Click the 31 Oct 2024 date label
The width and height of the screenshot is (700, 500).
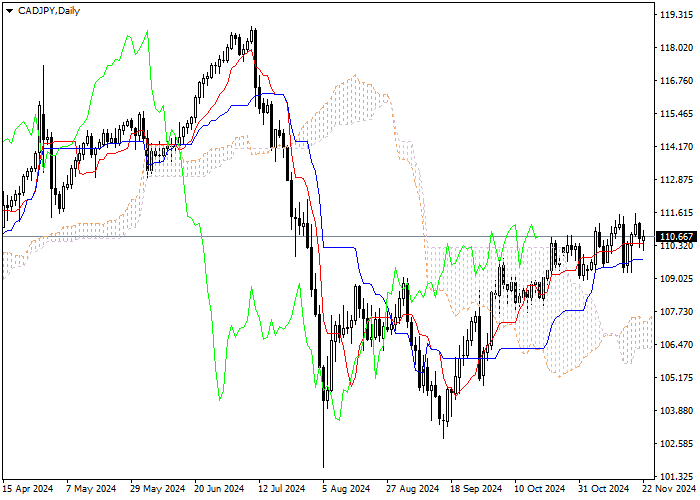point(604,489)
